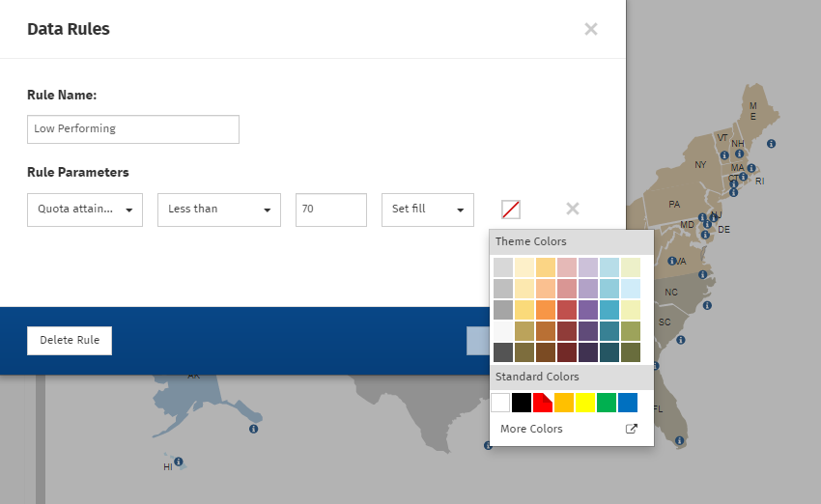Click the info marker below Alaska

point(253,429)
